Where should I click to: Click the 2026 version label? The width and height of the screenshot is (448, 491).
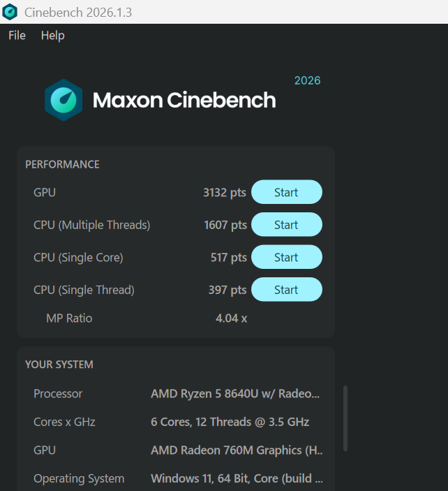tap(307, 80)
